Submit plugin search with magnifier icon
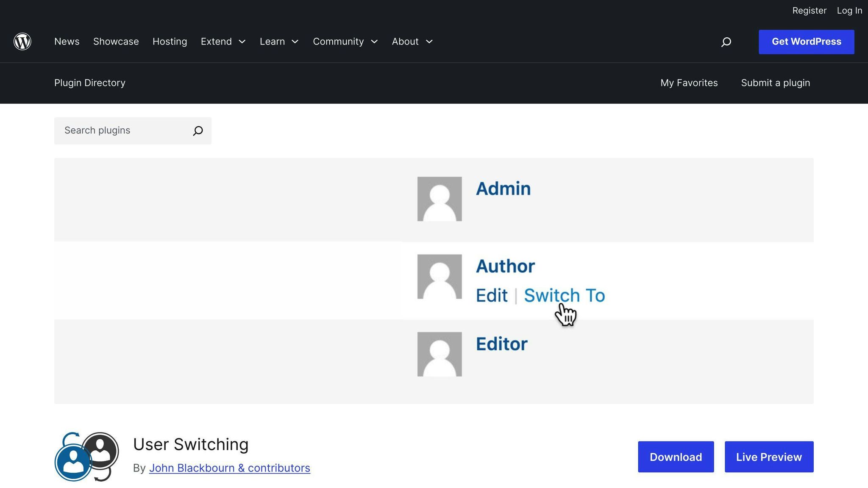 click(198, 130)
